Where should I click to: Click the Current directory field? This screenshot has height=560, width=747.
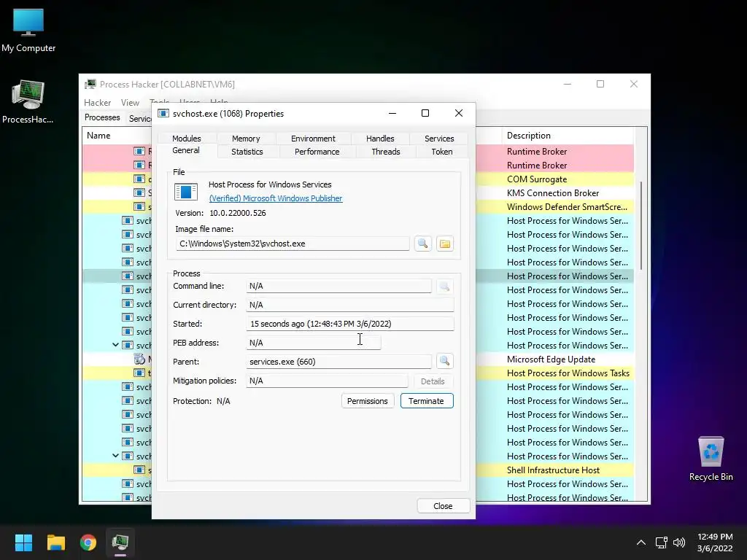(x=350, y=305)
